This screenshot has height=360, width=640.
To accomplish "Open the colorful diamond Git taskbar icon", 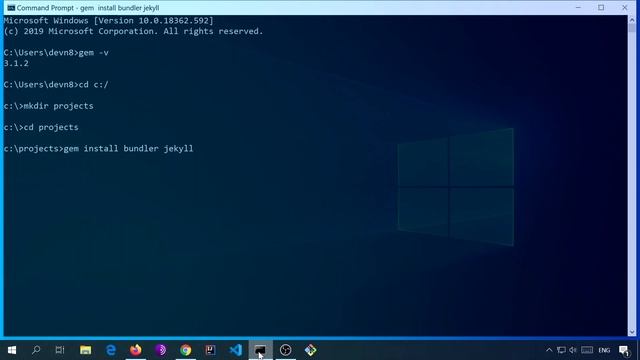I will (310, 350).
